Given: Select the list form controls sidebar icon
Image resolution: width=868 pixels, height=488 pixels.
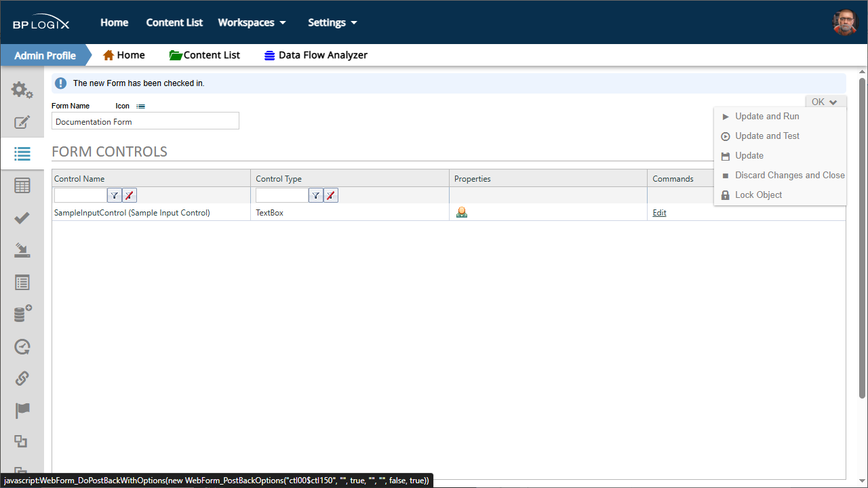Looking at the screenshot, I should point(22,154).
